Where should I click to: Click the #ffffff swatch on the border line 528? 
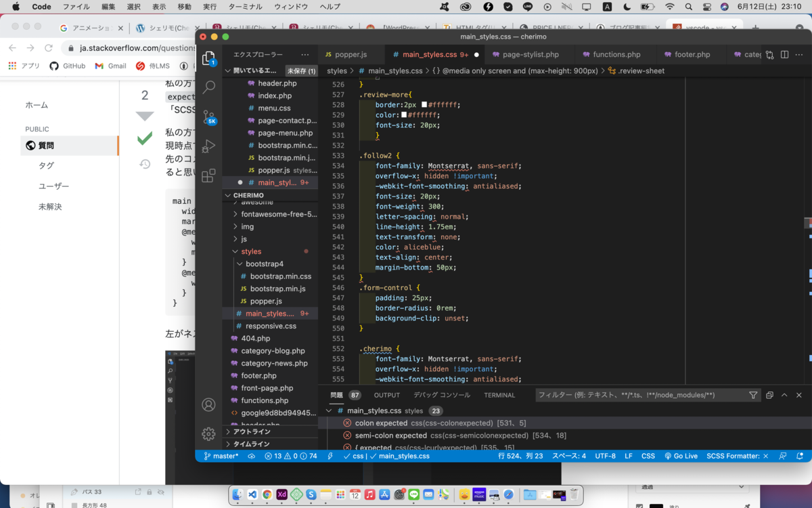click(424, 105)
